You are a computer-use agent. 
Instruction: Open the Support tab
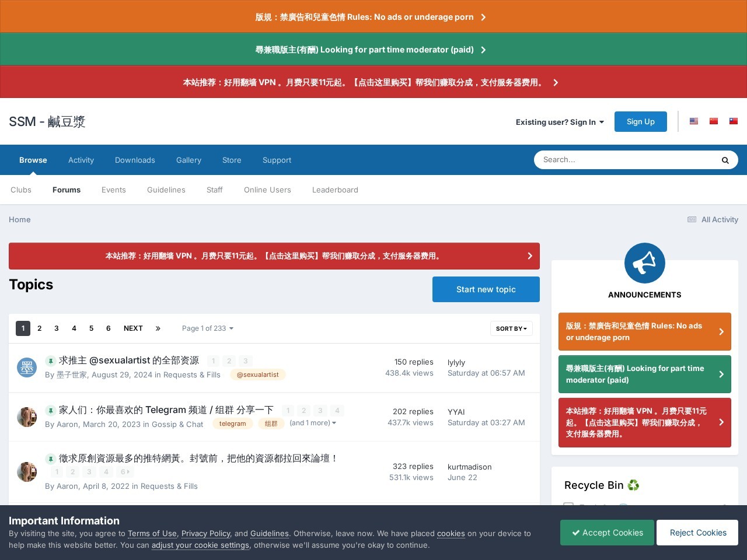tap(277, 160)
